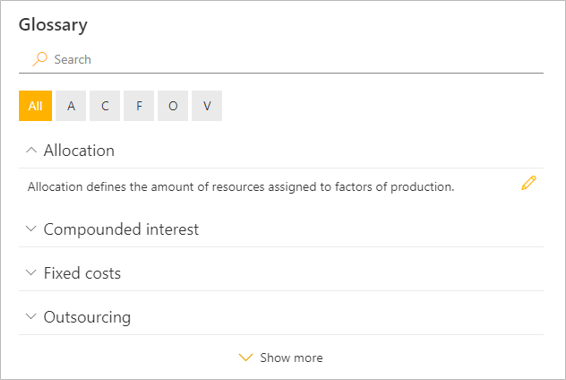566x380 pixels.
Task: Click the Glossary heading
Action: (x=53, y=25)
